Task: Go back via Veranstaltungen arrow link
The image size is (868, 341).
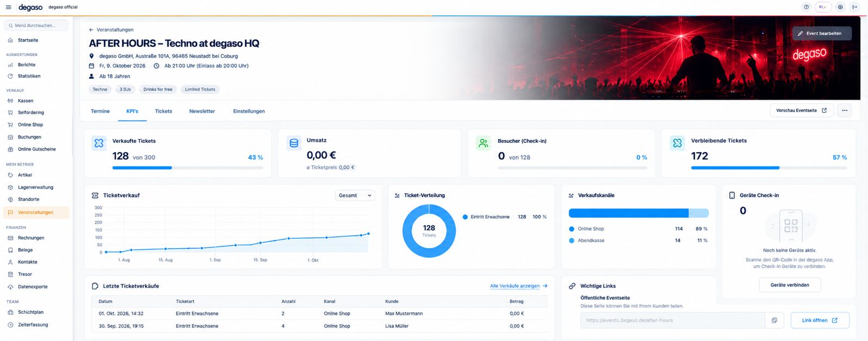Action: [x=111, y=30]
